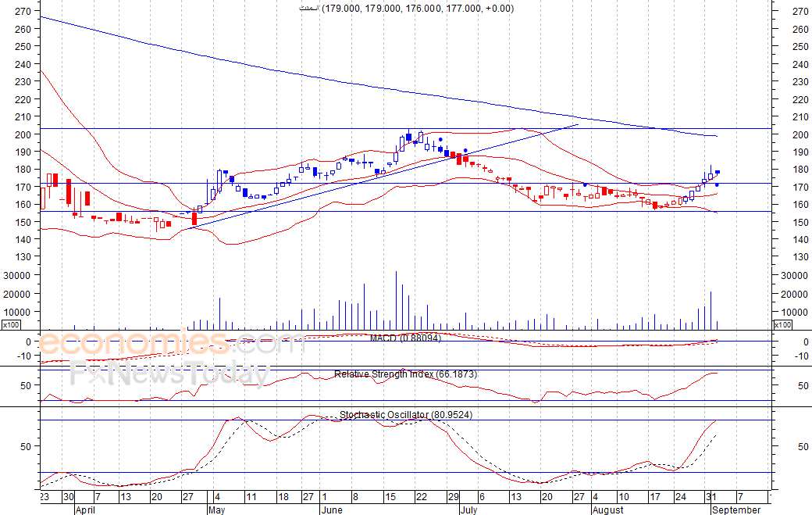Click the July month label on the date axis
This screenshot has width=812, height=515.
[x=468, y=510]
